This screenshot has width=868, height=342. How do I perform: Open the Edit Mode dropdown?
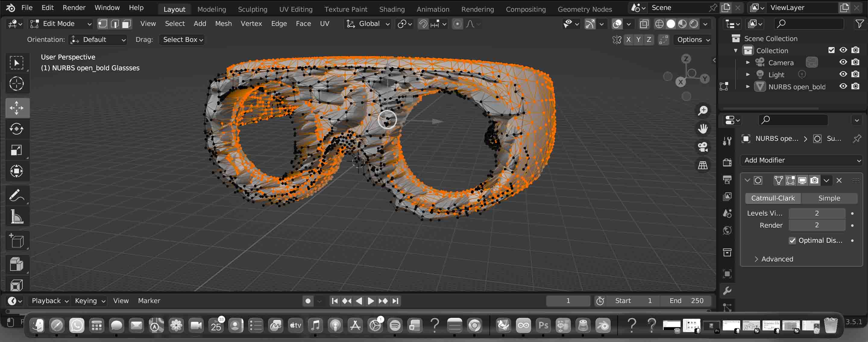tap(61, 24)
